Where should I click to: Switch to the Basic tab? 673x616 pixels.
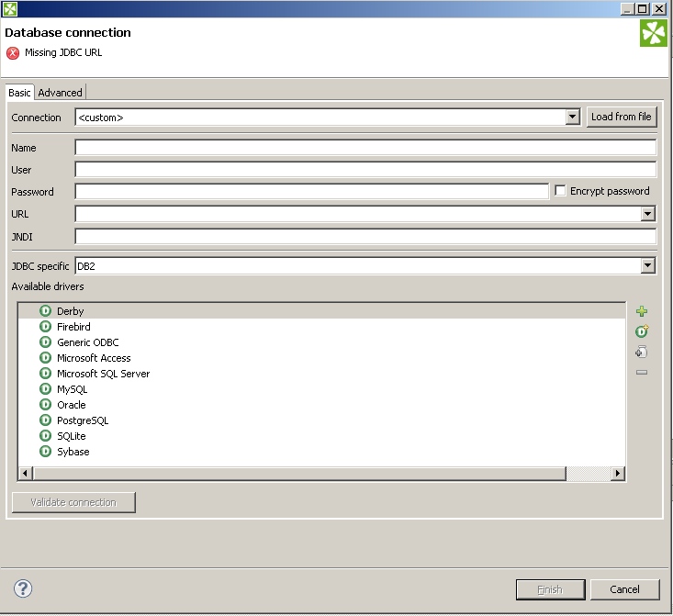20,93
